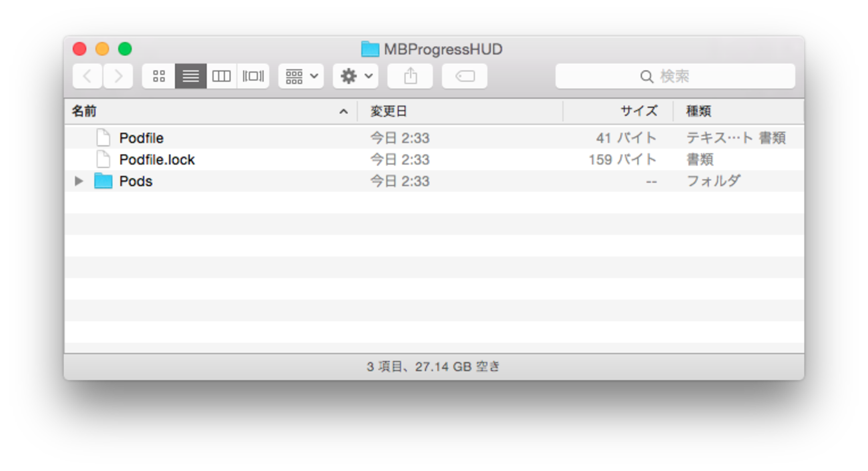Screen dimensions: 868x471
Task: Minimize the window with yellow button
Action: (x=102, y=49)
